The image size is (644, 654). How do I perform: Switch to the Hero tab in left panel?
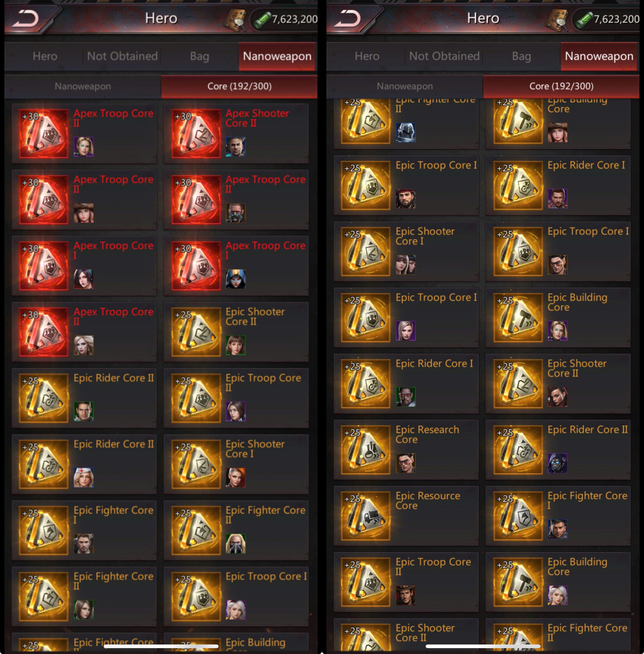coord(45,56)
